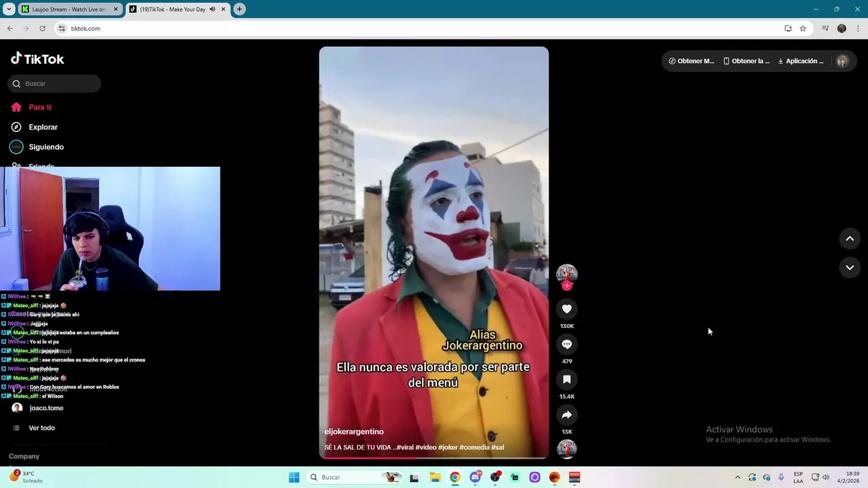Click the Aplicación download button
Viewport: 868px width, 488px height.
801,61
